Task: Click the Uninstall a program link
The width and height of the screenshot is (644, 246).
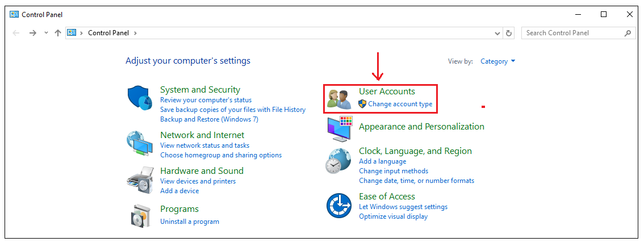Action: 189,222
